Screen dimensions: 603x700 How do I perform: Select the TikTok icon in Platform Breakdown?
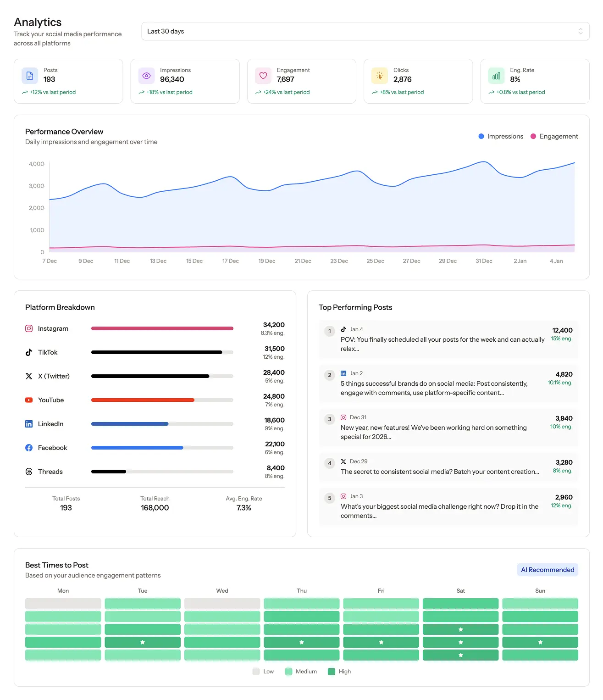coord(28,352)
